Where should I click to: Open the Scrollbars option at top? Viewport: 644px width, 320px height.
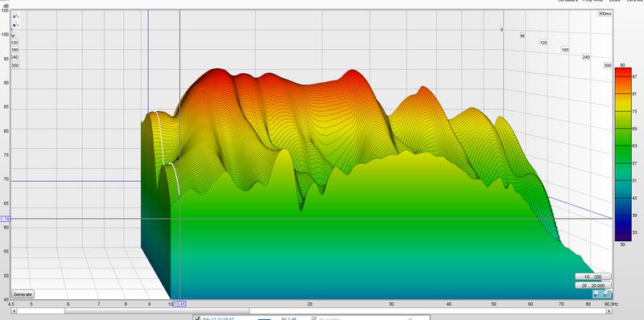coord(569,1)
